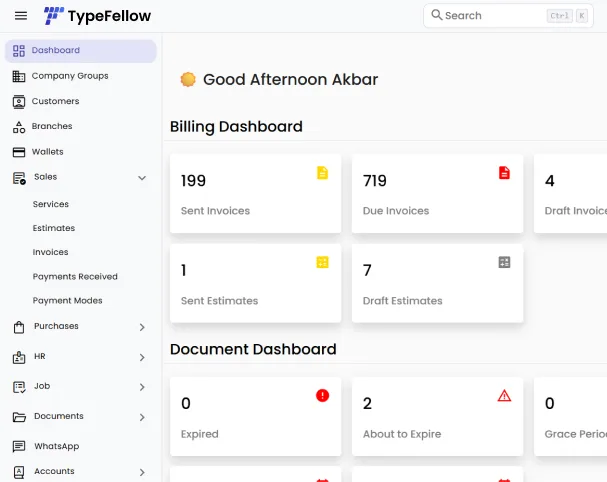Click the Customers contact icon
Viewport: 607px width, 482px height.
tap(19, 101)
